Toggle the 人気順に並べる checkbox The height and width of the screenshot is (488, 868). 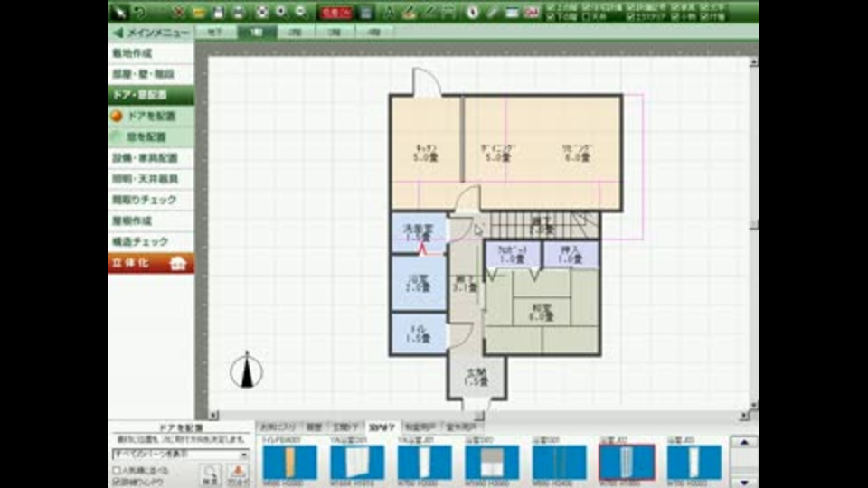(x=117, y=470)
